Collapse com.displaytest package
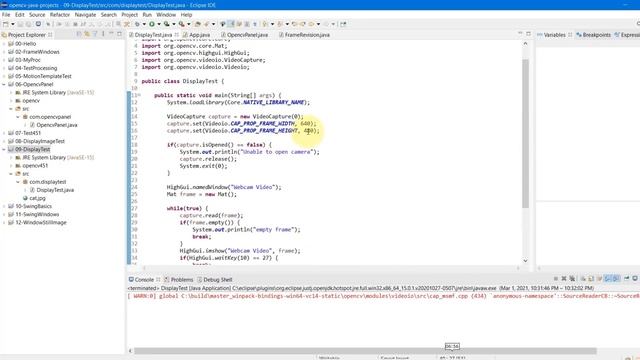Image resolution: width=640 pixels, height=360 pixels. 18,182
